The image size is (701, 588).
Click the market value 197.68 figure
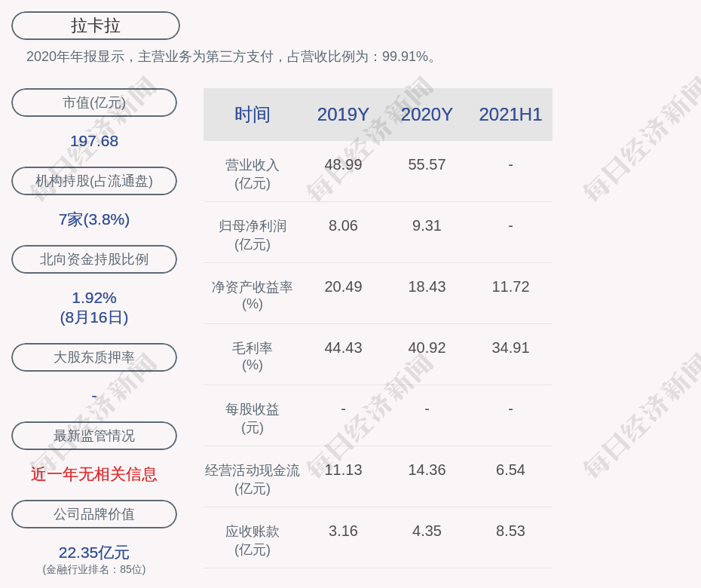click(x=94, y=141)
